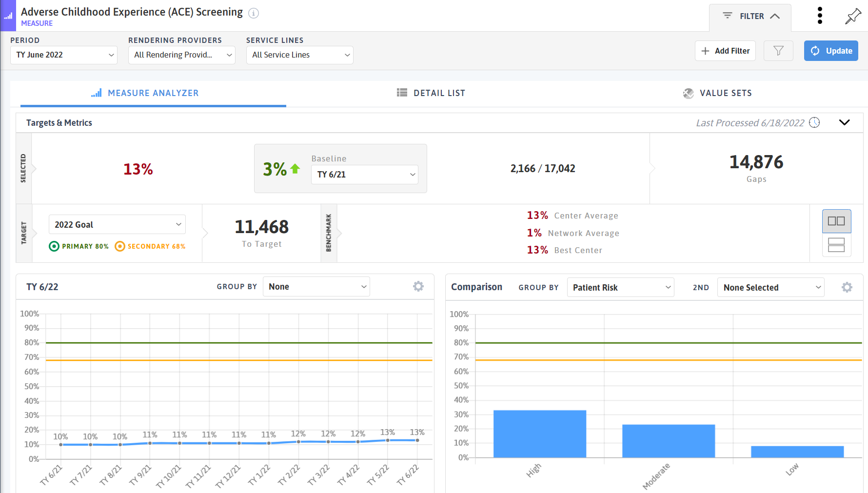868x493 pixels.
Task: Click the funnel filter icon button
Action: click(x=778, y=51)
